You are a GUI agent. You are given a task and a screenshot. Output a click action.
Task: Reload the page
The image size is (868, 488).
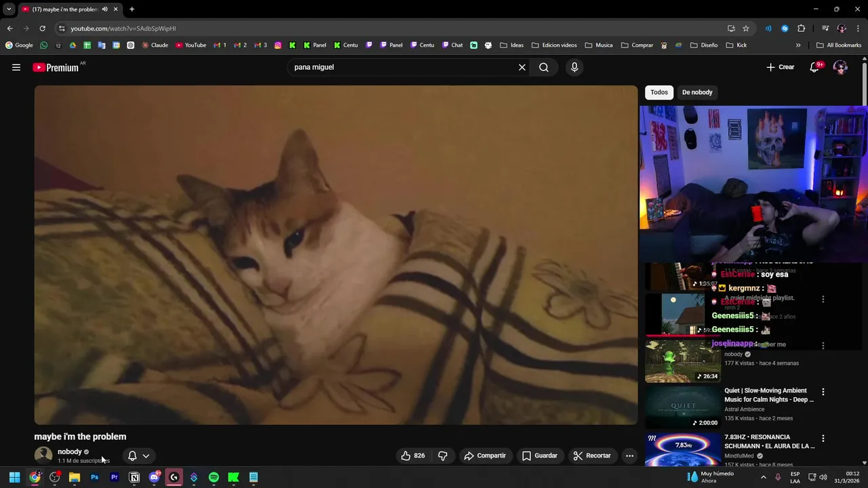42,28
